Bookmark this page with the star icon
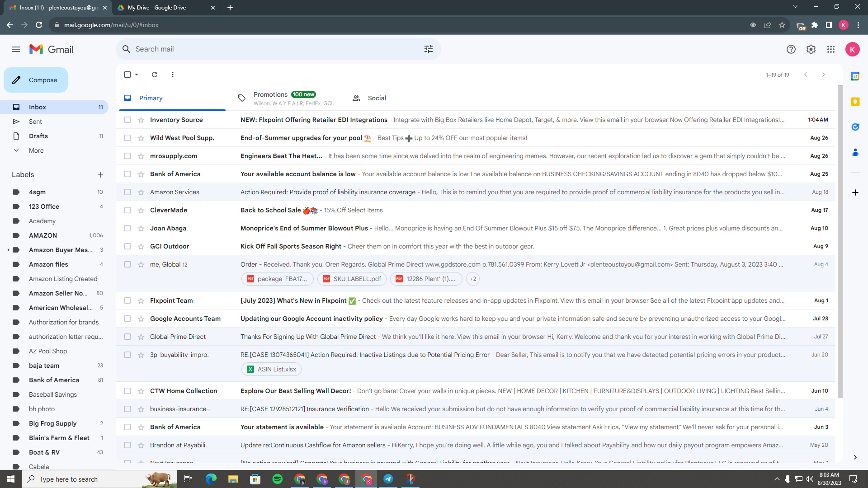Viewport: 868px width, 488px height. click(x=782, y=25)
